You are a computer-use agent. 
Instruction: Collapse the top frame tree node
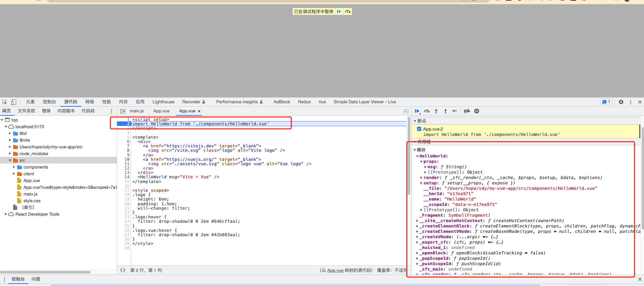pos(2,120)
